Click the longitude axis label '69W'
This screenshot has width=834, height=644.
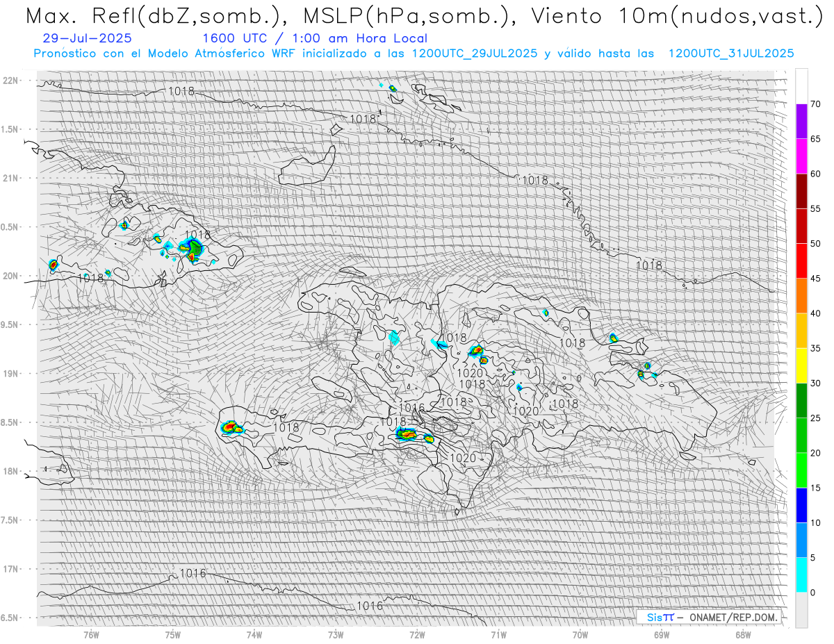662,634
